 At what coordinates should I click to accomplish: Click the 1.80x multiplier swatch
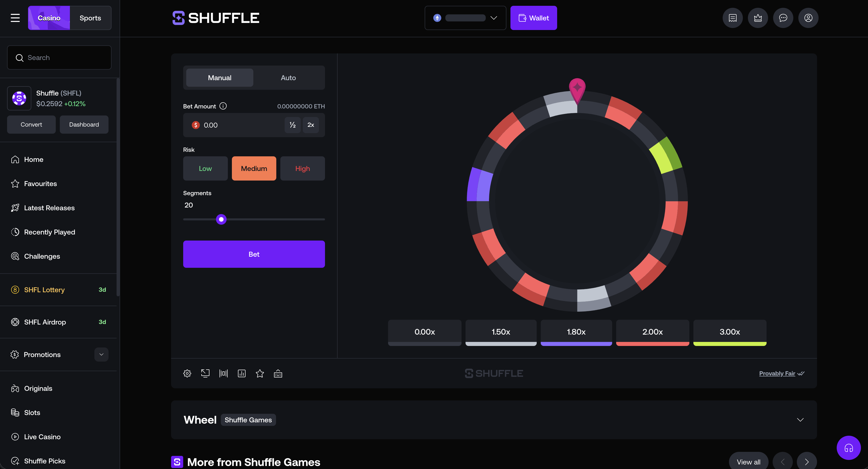click(x=577, y=333)
